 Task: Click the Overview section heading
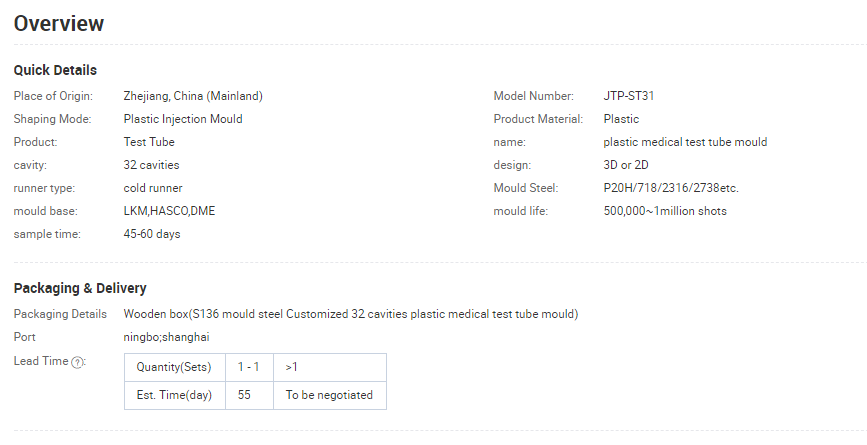[x=59, y=23]
